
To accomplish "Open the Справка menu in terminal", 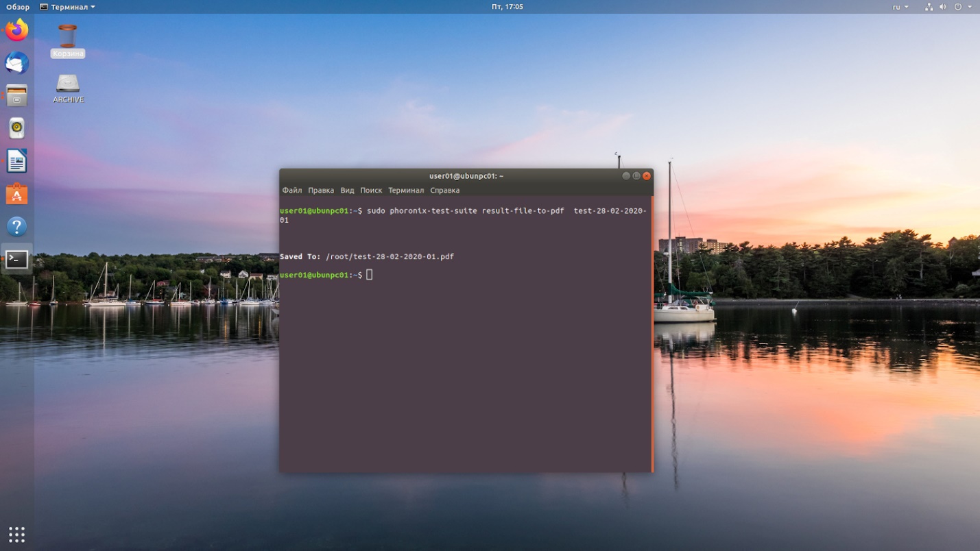I will point(444,191).
